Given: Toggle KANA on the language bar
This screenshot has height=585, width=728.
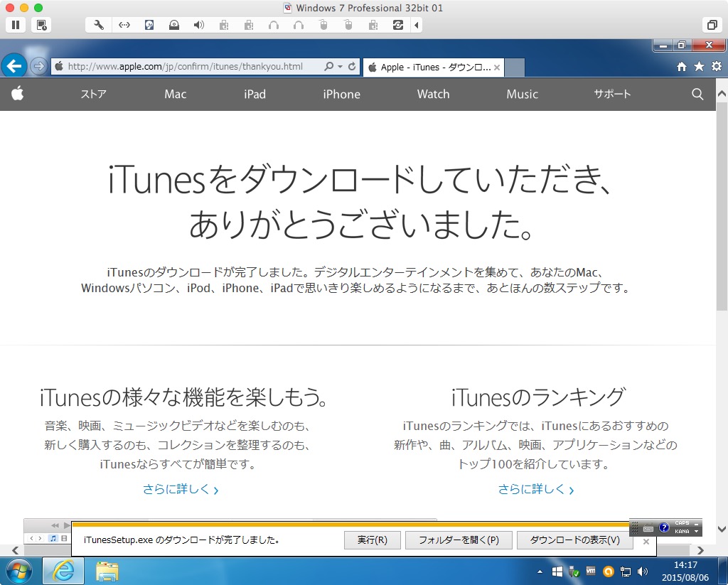Looking at the screenshot, I should [682, 531].
